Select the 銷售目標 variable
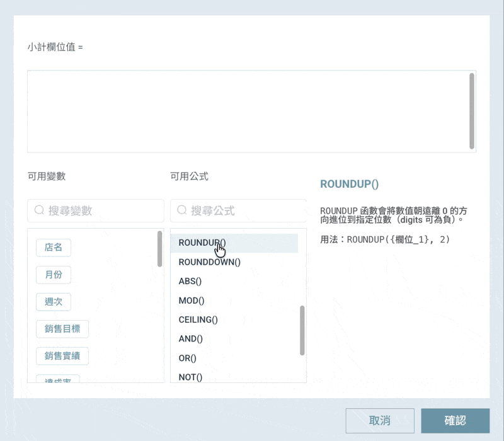Viewport: 504px width, 441px height. 62,329
